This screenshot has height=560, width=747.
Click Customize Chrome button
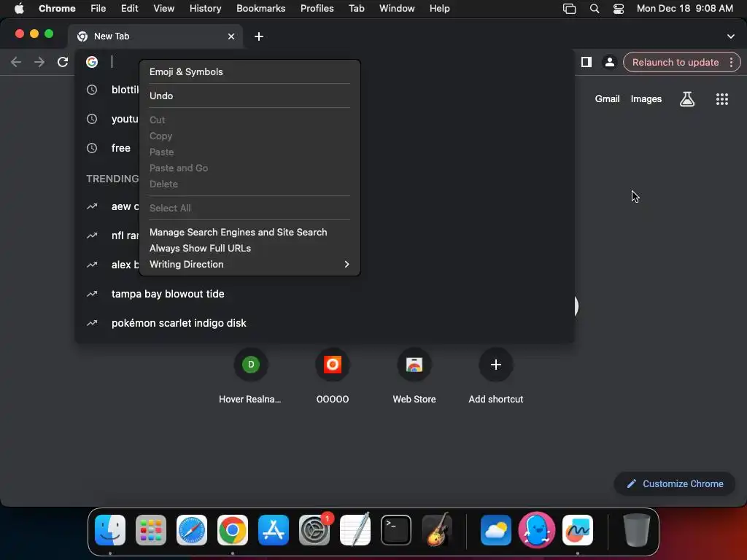point(675,484)
